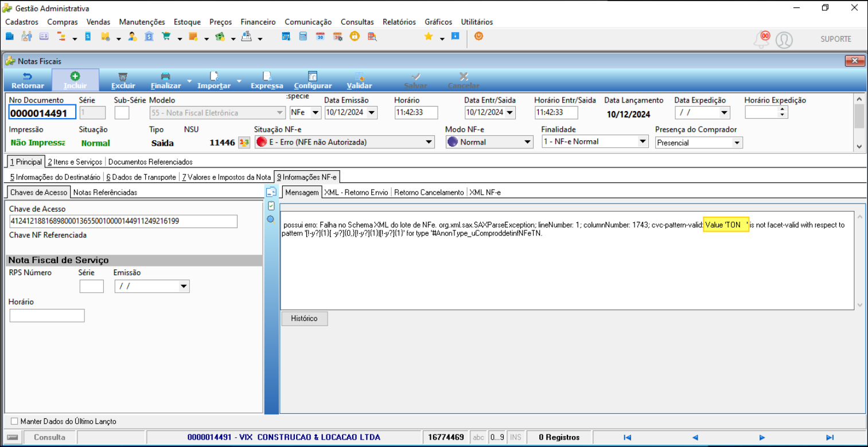The height and width of the screenshot is (447, 868).
Task: Click the blue message icon above checklist icon
Action: tap(271, 192)
